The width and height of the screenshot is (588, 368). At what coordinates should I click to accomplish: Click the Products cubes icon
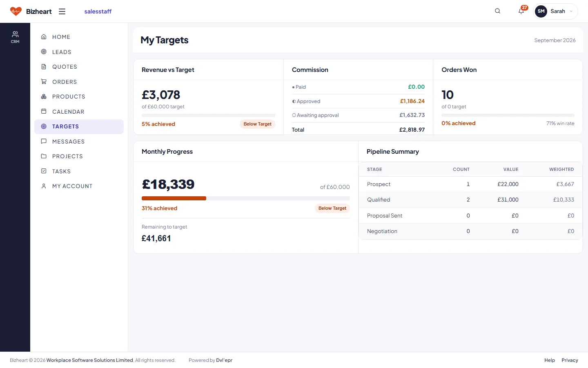pos(44,96)
